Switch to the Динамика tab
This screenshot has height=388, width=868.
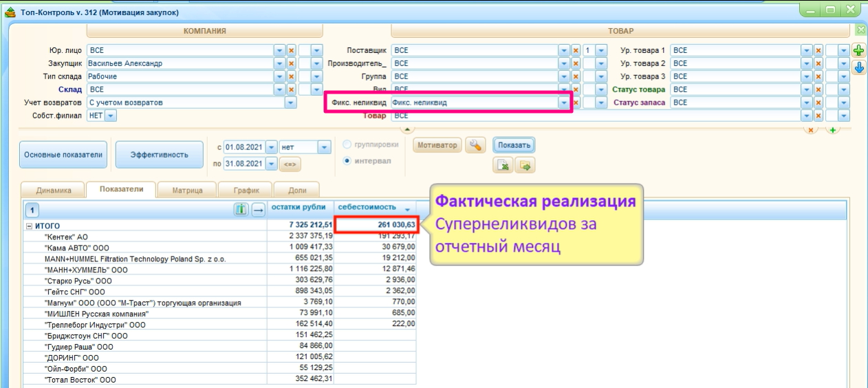[x=52, y=190]
